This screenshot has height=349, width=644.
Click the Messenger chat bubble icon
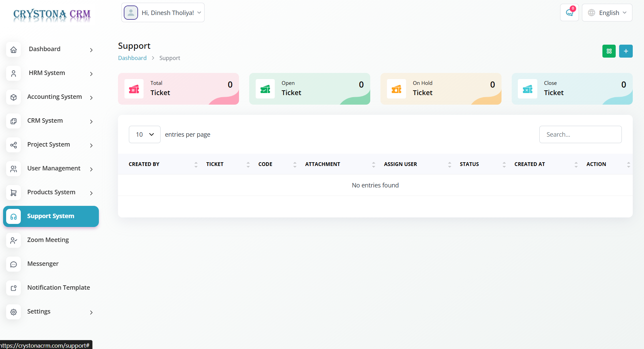point(14,264)
